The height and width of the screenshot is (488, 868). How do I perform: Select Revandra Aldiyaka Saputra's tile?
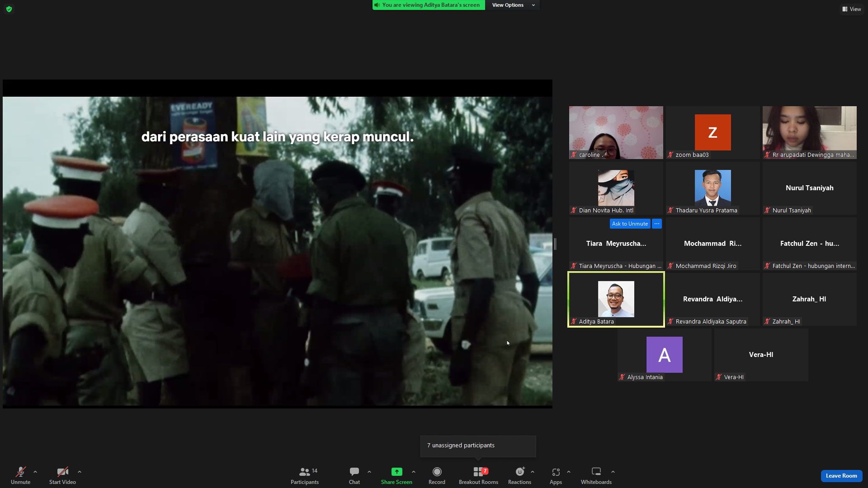712,299
